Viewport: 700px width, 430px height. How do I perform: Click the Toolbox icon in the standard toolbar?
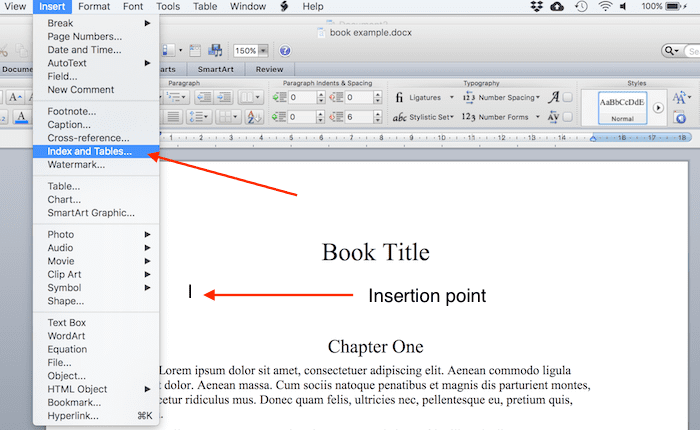195,50
